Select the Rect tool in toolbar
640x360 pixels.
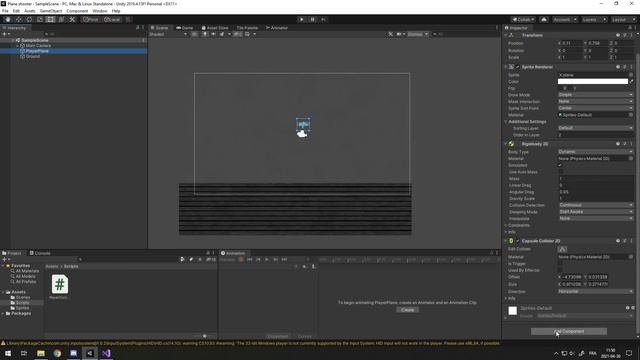tap(50, 20)
